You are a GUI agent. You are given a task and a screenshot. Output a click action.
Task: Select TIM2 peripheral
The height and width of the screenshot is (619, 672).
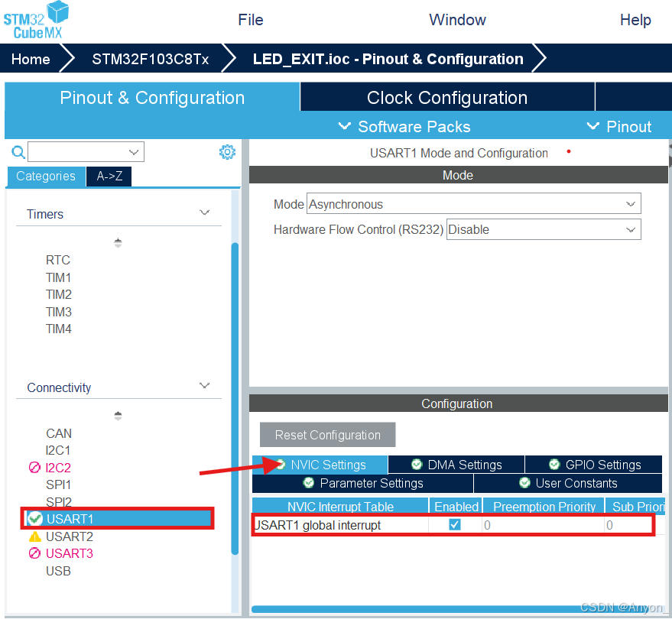click(x=59, y=295)
